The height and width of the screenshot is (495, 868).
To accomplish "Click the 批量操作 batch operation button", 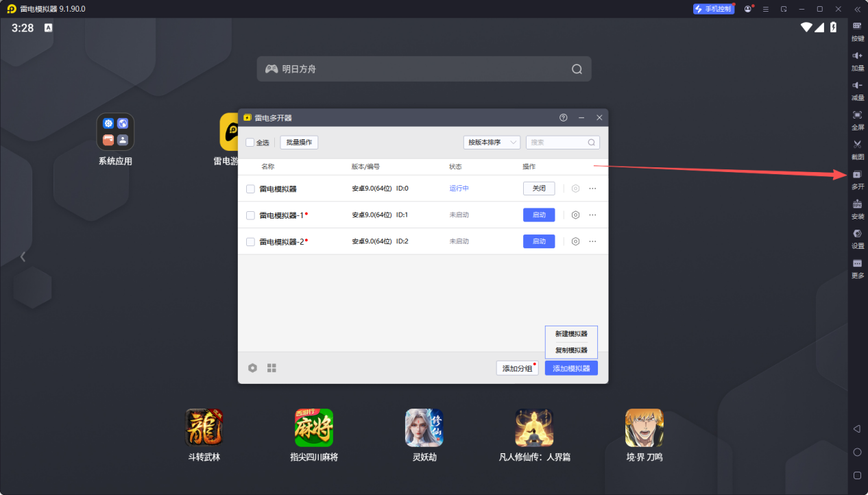I will pyautogui.click(x=299, y=143).
